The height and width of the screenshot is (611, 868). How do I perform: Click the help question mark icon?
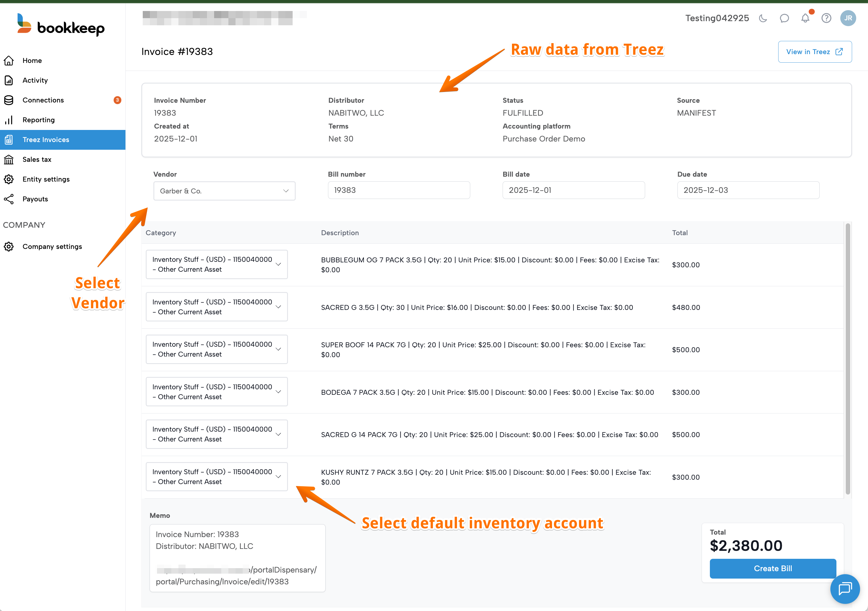point(827,18)
